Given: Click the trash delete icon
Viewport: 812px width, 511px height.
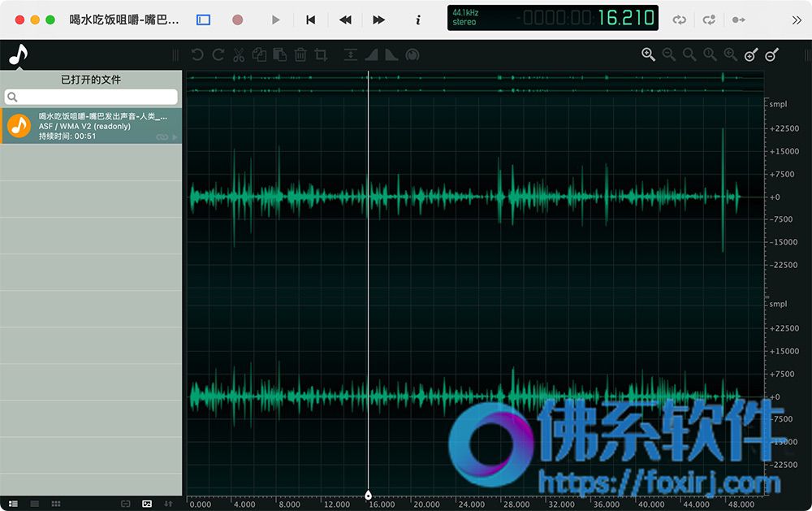Looking at the screenshot, I should pos(300,55).
